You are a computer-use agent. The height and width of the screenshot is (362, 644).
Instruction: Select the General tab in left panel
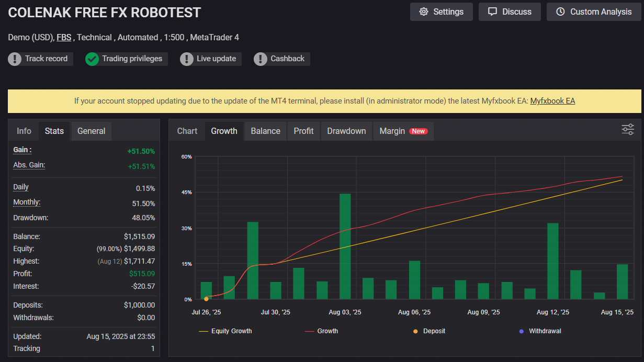91,131
